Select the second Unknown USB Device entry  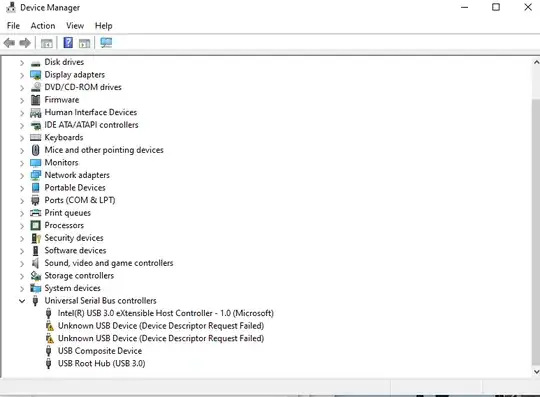coord(161,338)
